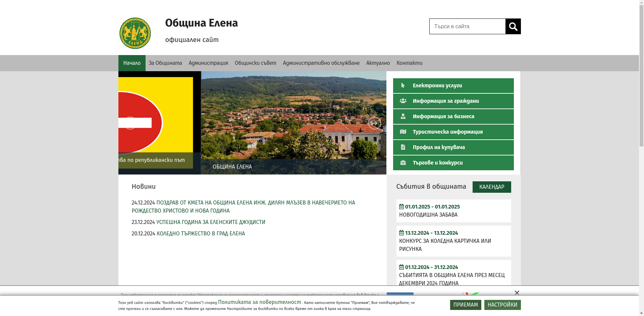644x316 pixels.
Task: Click the magnifying glass search button
Action: point(513,27)
